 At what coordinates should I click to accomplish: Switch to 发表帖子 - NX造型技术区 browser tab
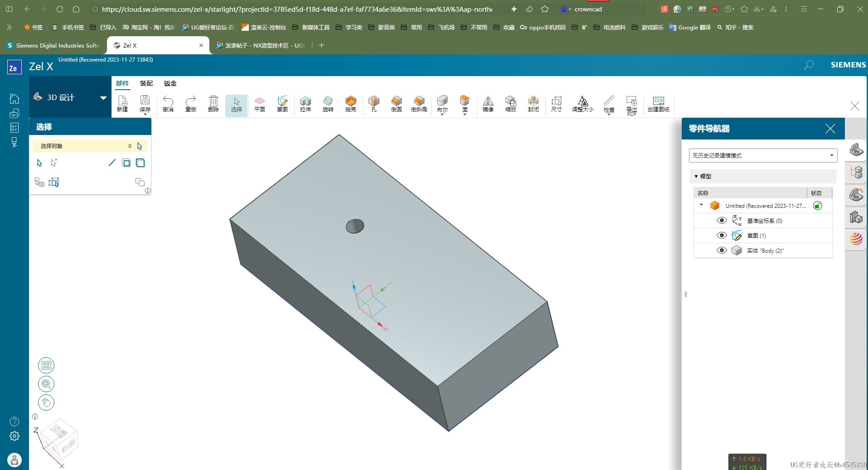(261, 45)
